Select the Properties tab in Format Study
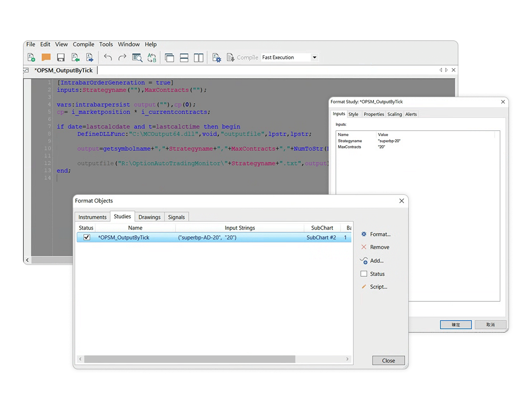 pos(373,114)
